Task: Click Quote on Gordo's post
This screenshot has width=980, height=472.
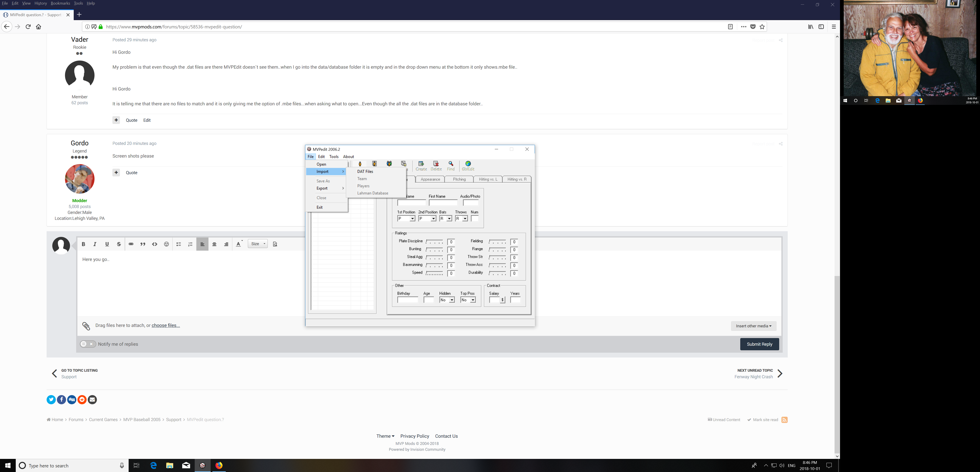Action: 132,173
